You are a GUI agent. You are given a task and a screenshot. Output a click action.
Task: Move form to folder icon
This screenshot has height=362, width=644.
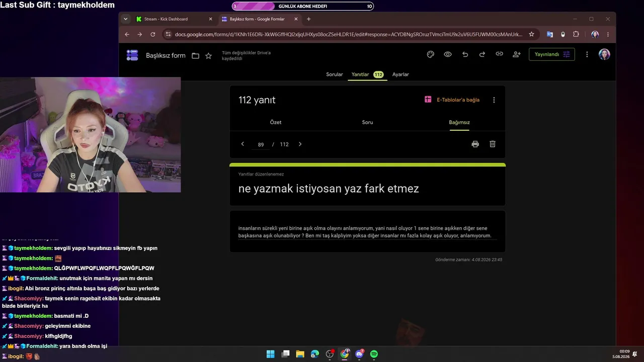click(195, 56)
